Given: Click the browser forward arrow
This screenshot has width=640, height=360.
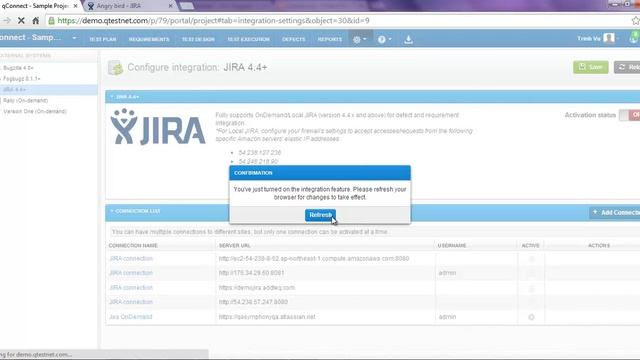Looking at the screenshot, I should pyautogui.click(x=7, y=20).
